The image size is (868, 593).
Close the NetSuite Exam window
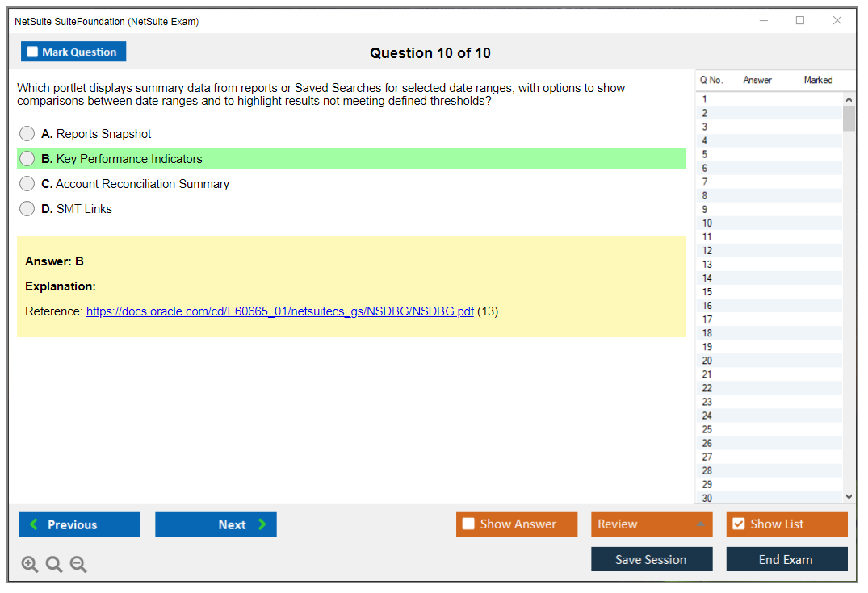tap(837, 20)
